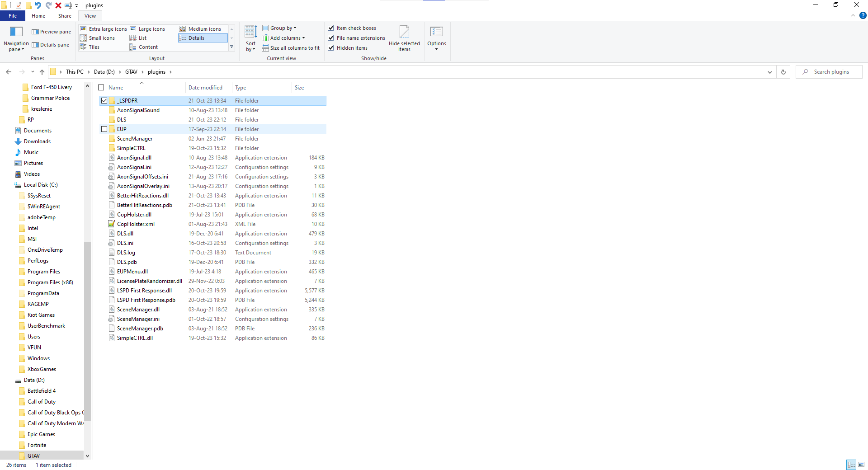
Task: Expand the layout gallery more options
Action: click(232, 47)
